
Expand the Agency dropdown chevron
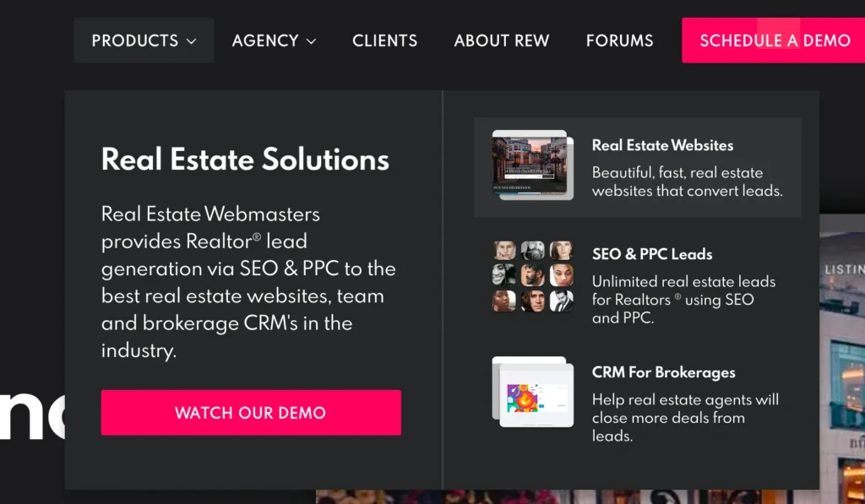click(x=311, y=41)
